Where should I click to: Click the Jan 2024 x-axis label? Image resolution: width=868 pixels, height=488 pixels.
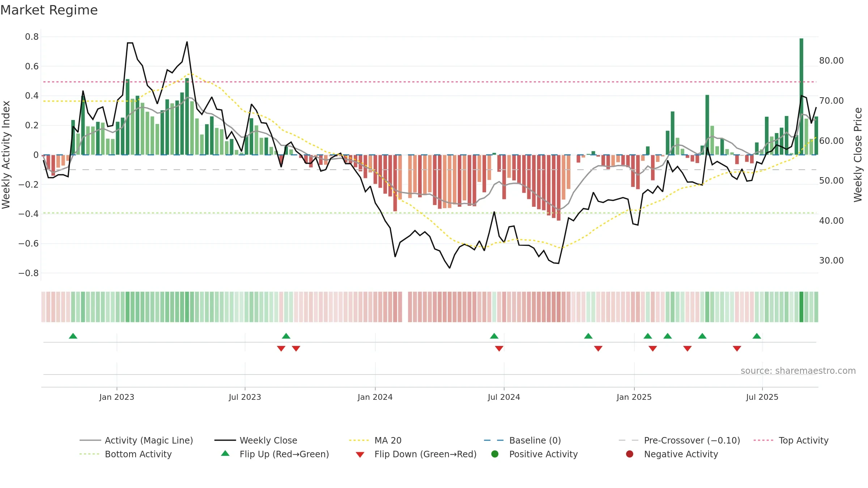click(x=375, y=397)
